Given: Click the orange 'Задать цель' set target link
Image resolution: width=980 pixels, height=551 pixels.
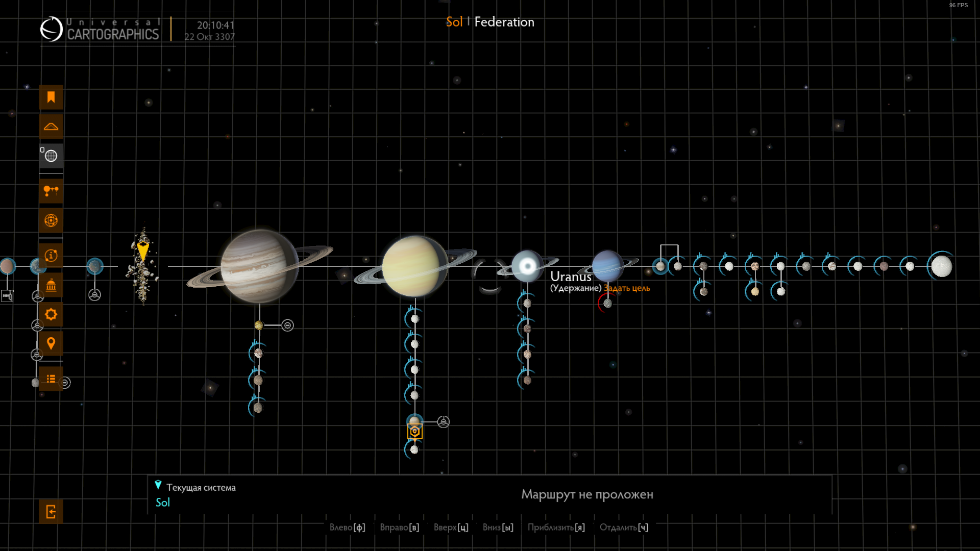Looking at the screenshot, I should pyautogui.click(x=627, y=288).
